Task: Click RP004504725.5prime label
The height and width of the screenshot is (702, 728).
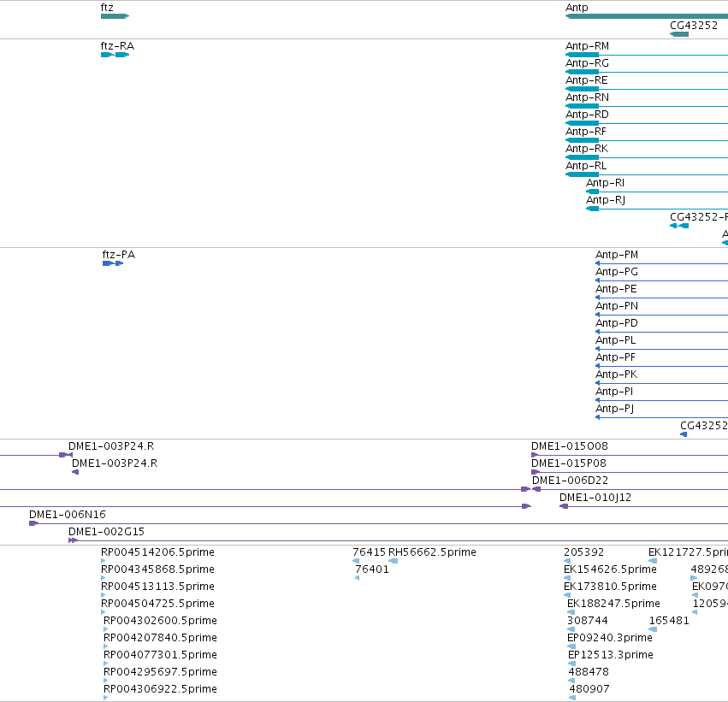Action: click(x=158, y=604)
